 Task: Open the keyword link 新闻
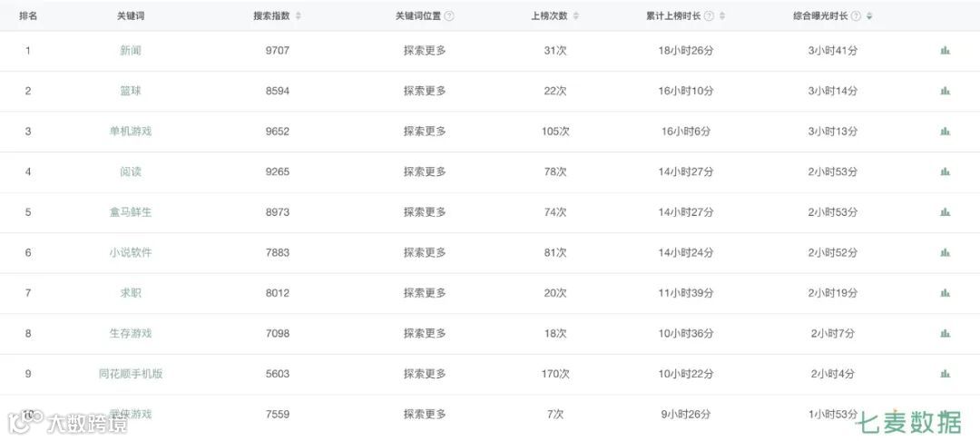click(131, 51)
